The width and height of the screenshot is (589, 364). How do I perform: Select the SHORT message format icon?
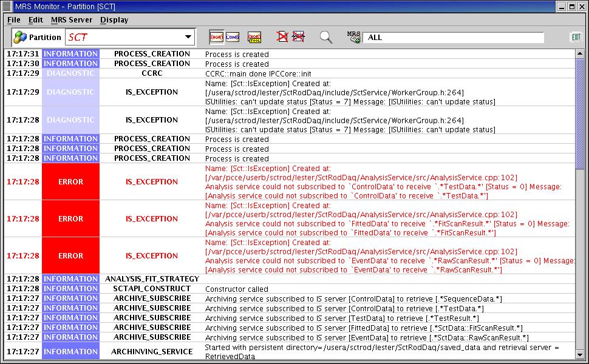[216, 37]
